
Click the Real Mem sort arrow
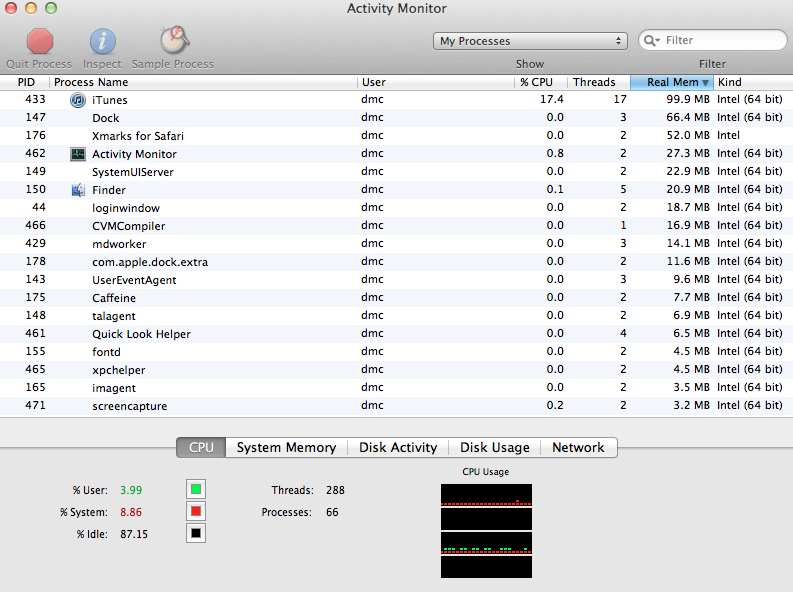click(706, 82)
